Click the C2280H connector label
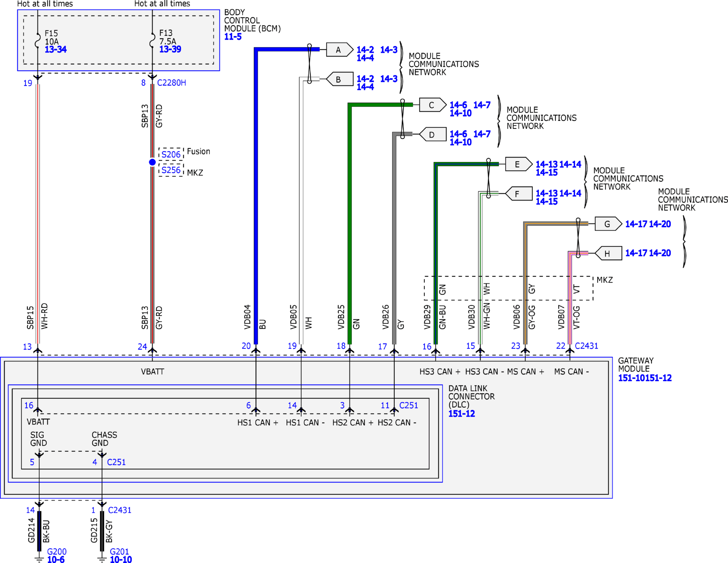 pyautogui.click(x=172, y=83)
